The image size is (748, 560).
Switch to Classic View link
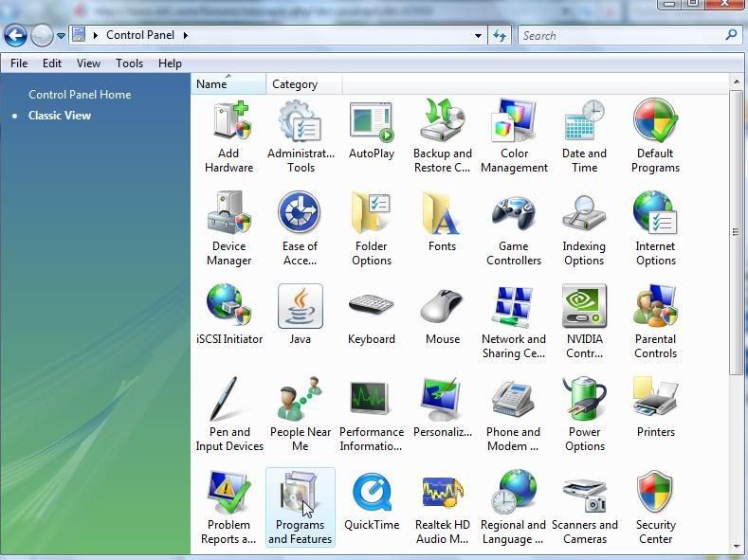pyautogui.click(x=60, y=116)
